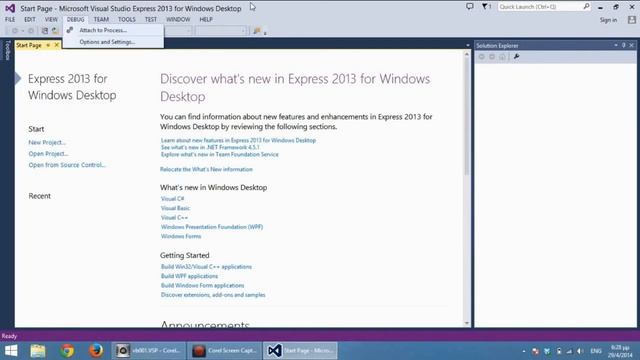The width and height of the screenshot is (640, 360).
Task: Open Discover extensions, add-ons and samples link
Action: point(213,295)
